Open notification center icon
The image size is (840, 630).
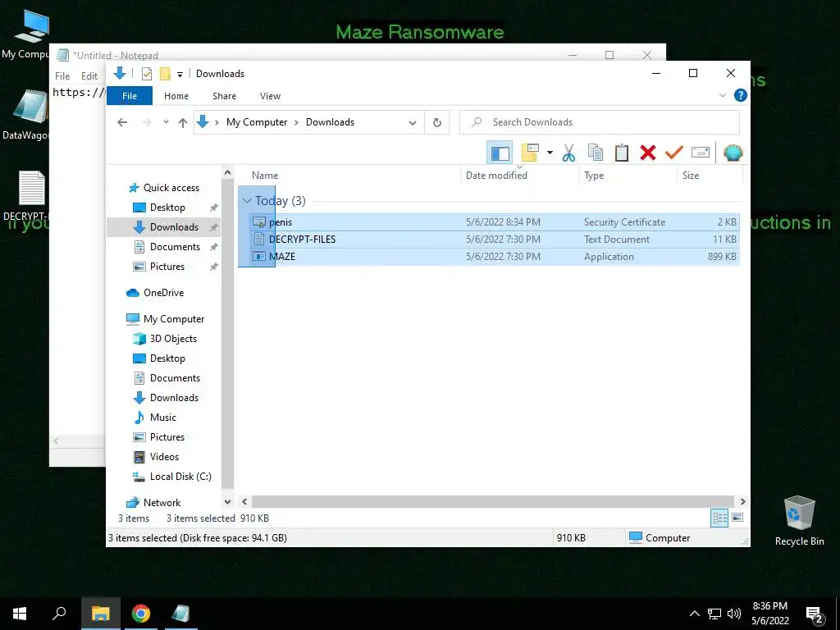coord(815,614)
